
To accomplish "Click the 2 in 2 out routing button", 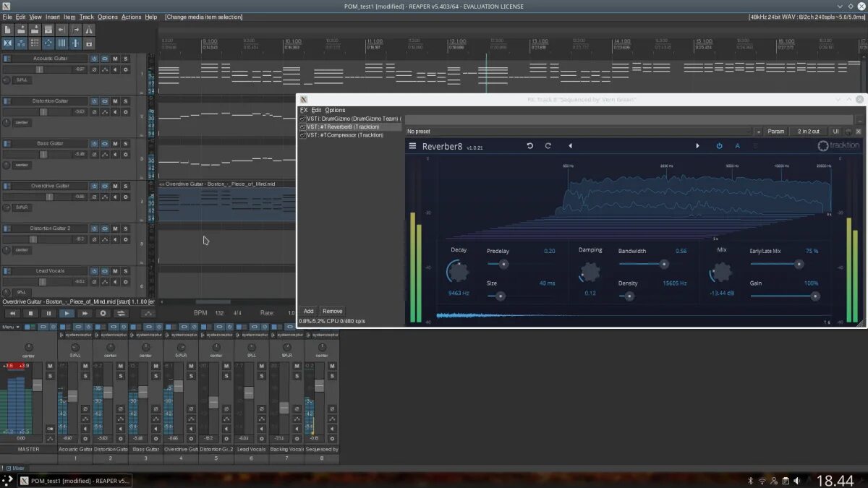I will coord(808,132).
